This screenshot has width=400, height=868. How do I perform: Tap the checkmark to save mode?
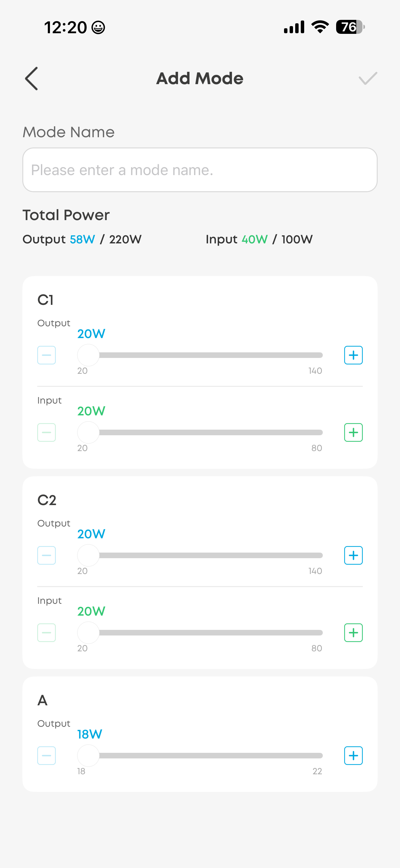point(368,79)
